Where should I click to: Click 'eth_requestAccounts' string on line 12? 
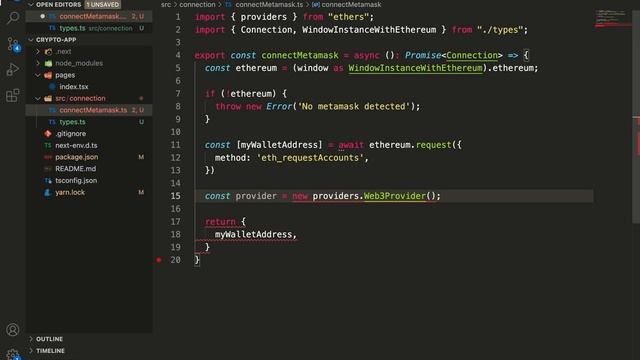[310, 158]
